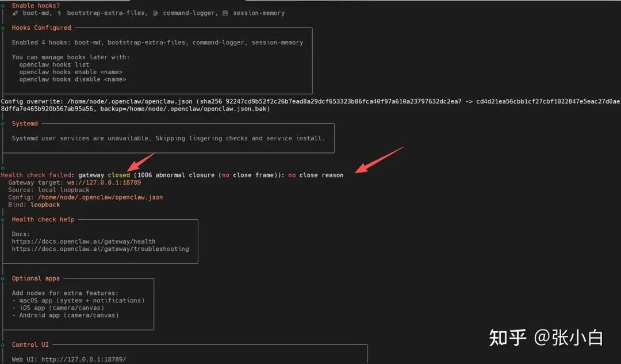621x364 pixels.
Task: Click the rocket icon before boot-md
Action: [x=15, y=13]
